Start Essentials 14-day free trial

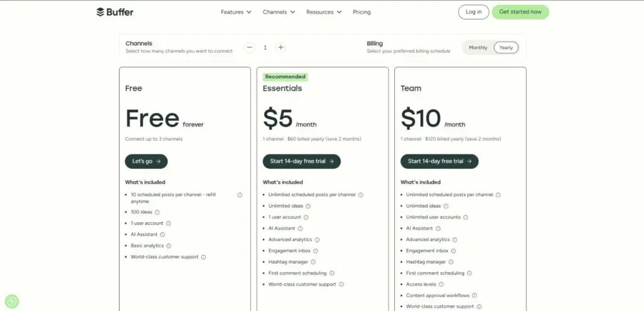tap(301, 161)
